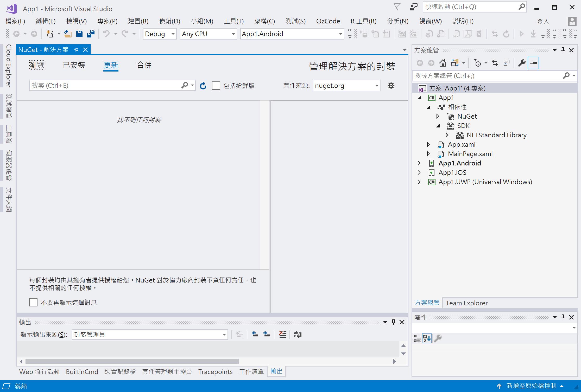Click the Navigate Backward toolbar icon
The height and width of the screenshot is (392, 581).
click(x=16, y=34)
